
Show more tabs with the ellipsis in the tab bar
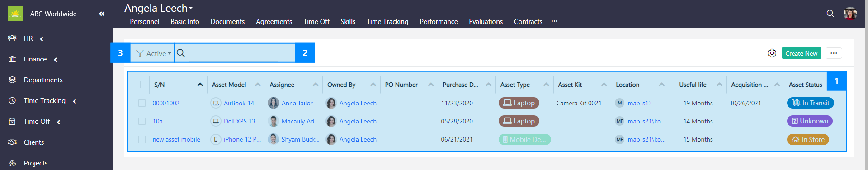coord(554,21)
